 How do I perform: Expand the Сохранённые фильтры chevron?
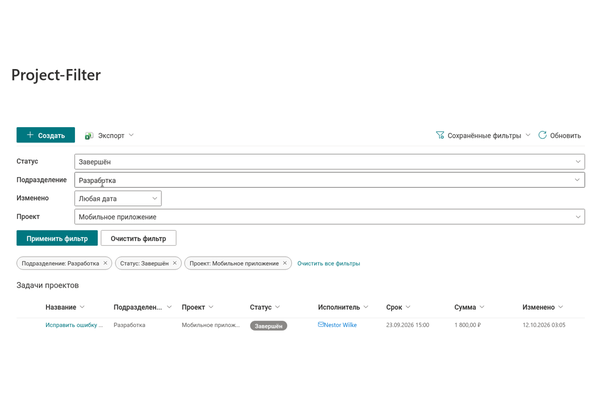pos(528,135)
